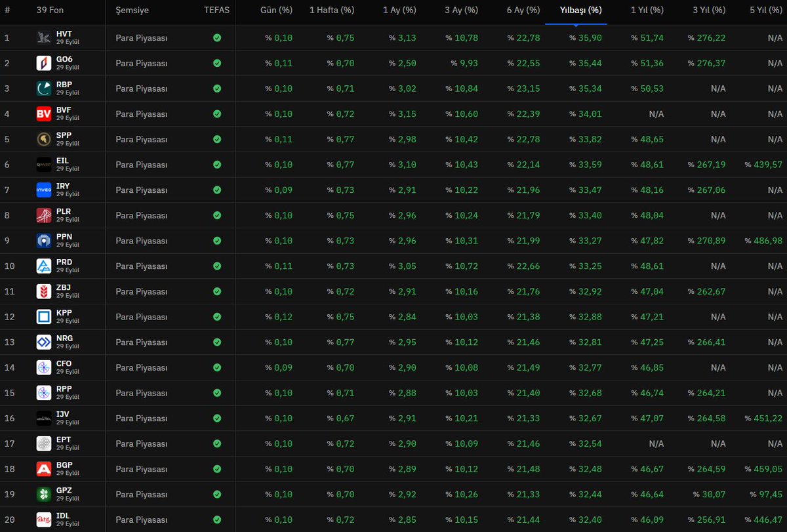Sort funds by 1 Hafta (%) header
Viewport: 787px width, 532px height.
click(x=332, y=10)
